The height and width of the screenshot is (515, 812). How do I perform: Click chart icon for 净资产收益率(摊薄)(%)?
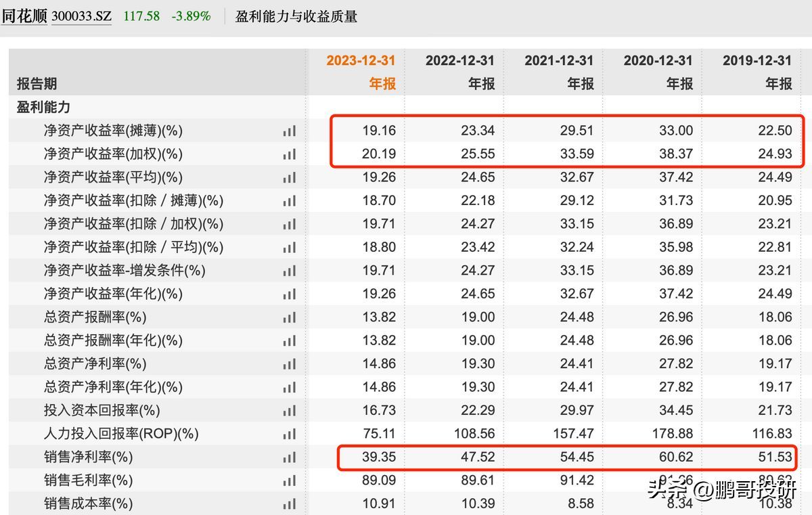click(290, 131)
